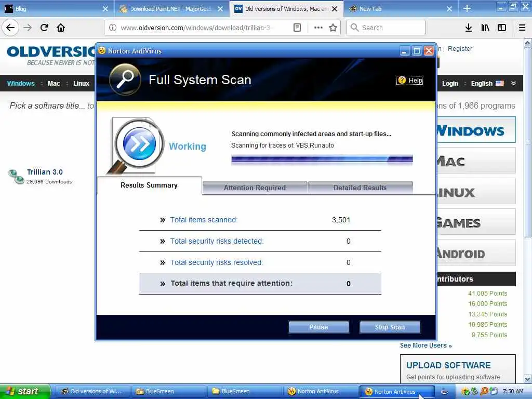Toggle the sidebar icon in Firefox toolbar
The height and width of the screenshot is (399, 532).
502,28
